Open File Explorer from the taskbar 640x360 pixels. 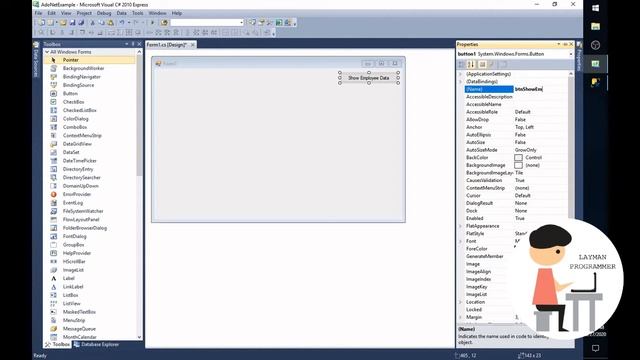pyautogui.click(x=596, y=27)
